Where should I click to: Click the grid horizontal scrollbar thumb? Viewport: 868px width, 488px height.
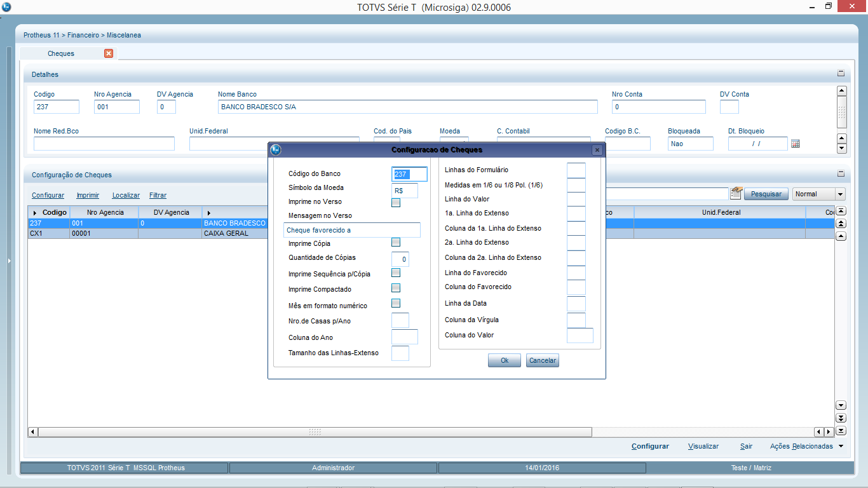[x=315, y=432]
